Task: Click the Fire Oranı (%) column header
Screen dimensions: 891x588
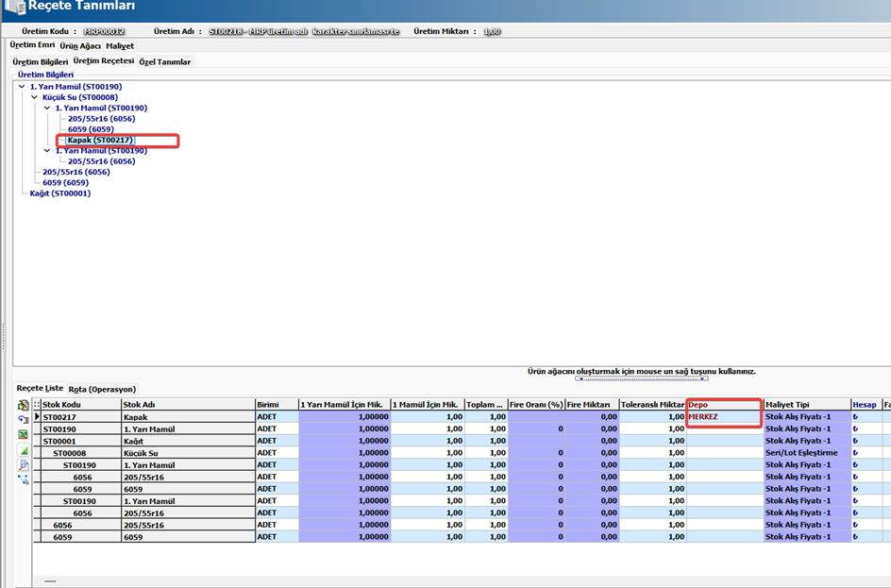Action: 536,405
